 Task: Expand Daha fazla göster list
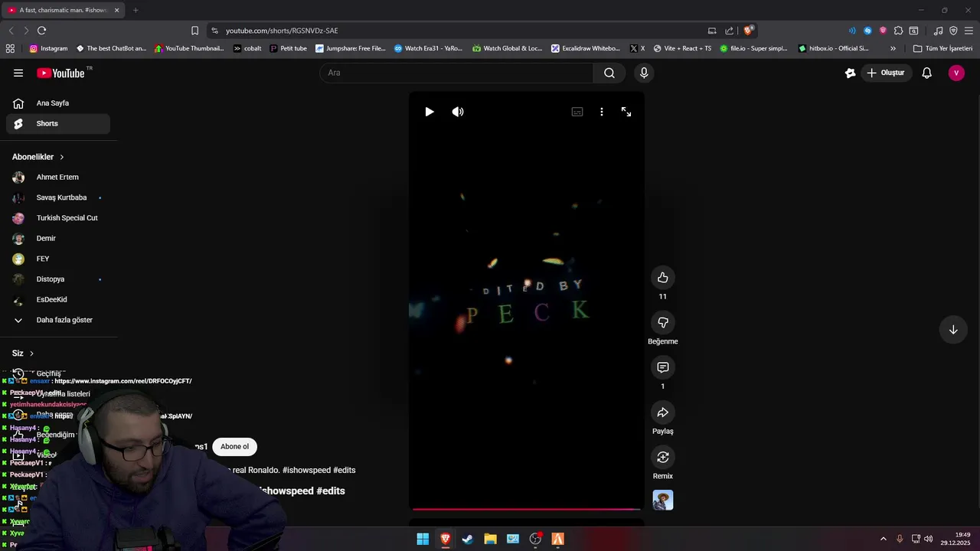point(58,320)
